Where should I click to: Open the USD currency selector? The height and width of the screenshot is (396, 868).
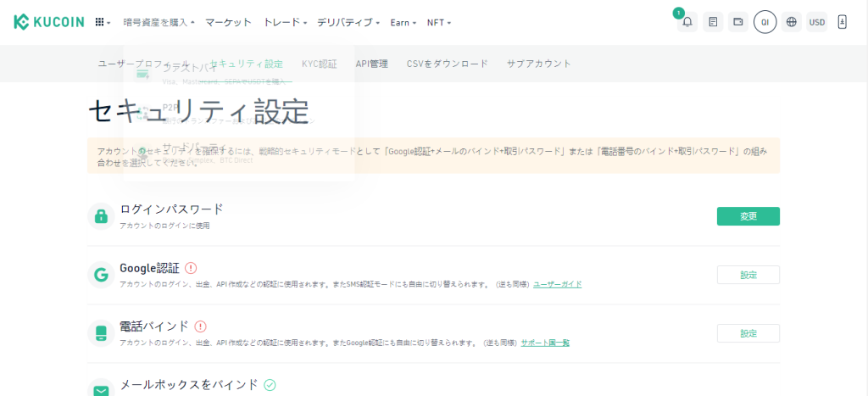(817, 22)
